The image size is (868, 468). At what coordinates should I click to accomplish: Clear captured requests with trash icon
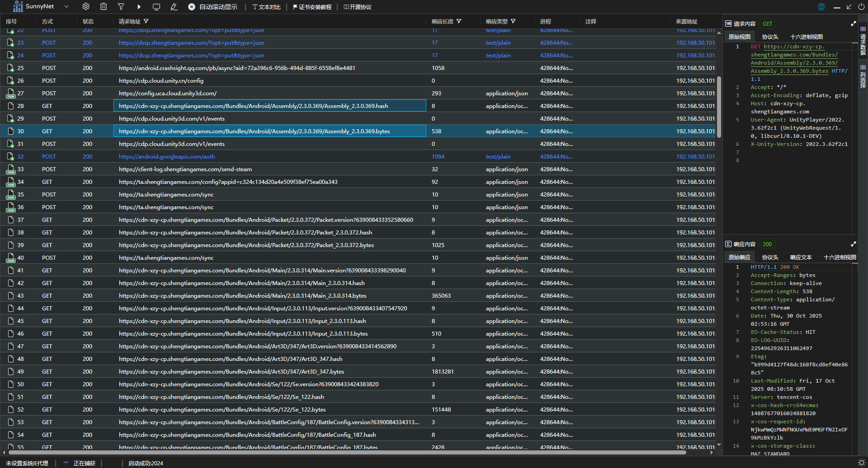[104, 7]
